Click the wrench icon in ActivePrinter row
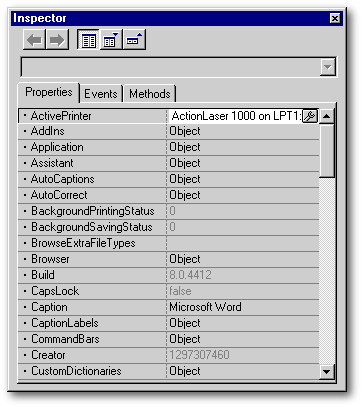This screenshot has width=362, height=407. [x=310, y=116]
